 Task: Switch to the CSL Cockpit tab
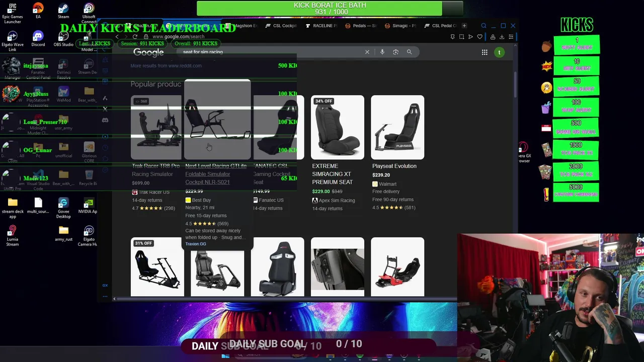(282, 26)
